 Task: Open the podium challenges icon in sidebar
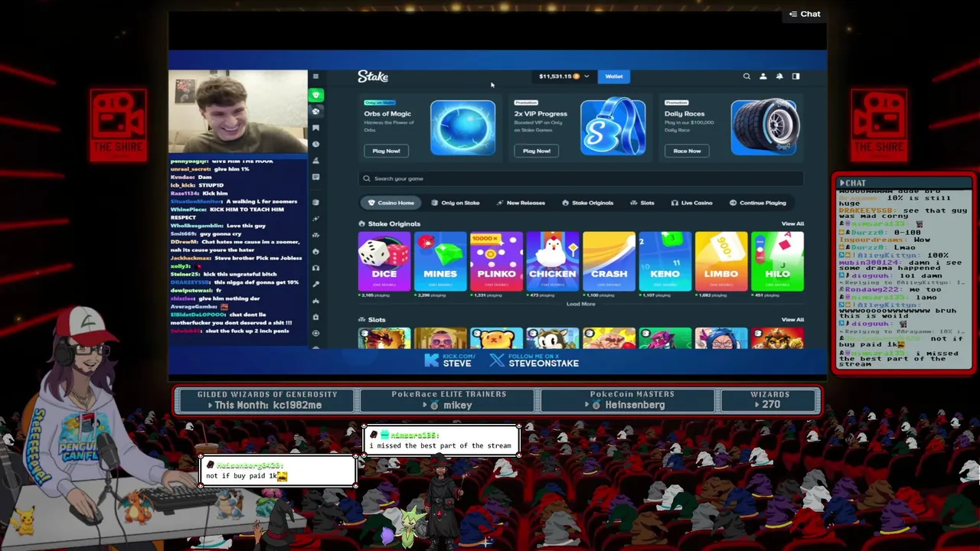[315, 161]
